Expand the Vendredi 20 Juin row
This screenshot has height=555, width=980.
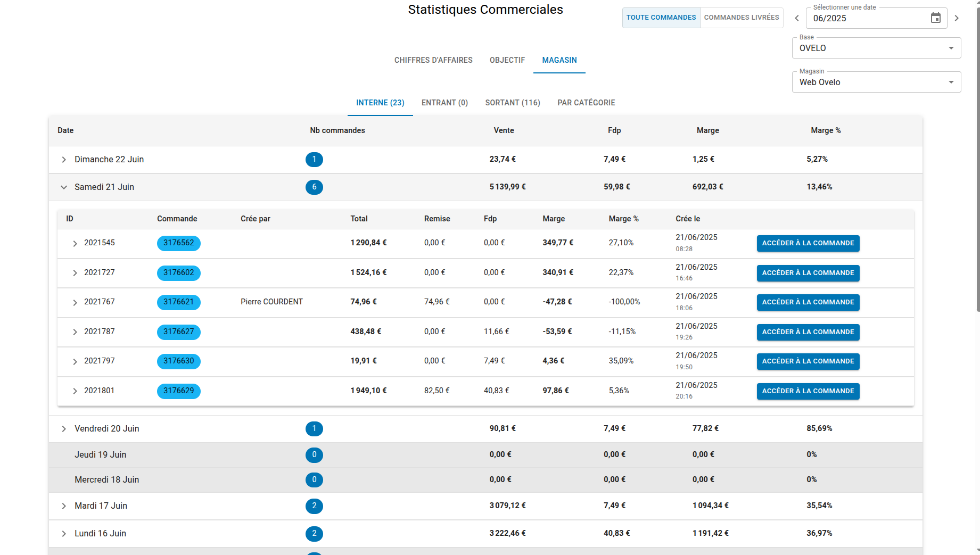point(64,428)
